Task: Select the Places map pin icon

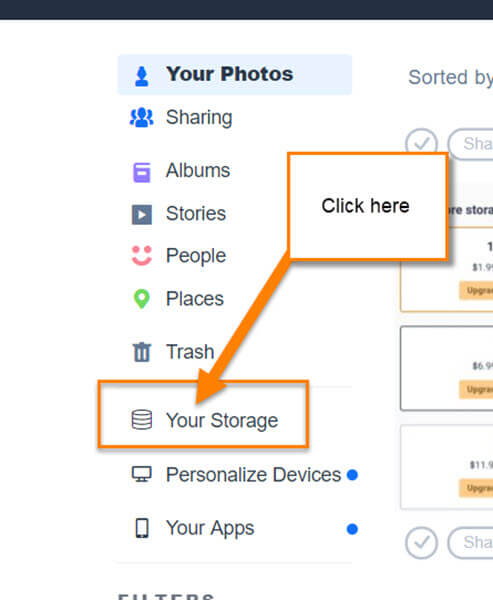Action: point(142,299)
